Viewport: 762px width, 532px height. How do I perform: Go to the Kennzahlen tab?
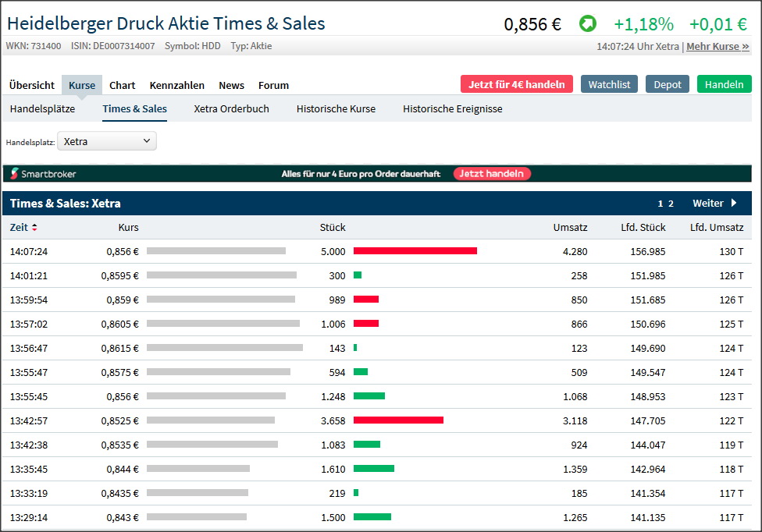click(x=177, y=85)
